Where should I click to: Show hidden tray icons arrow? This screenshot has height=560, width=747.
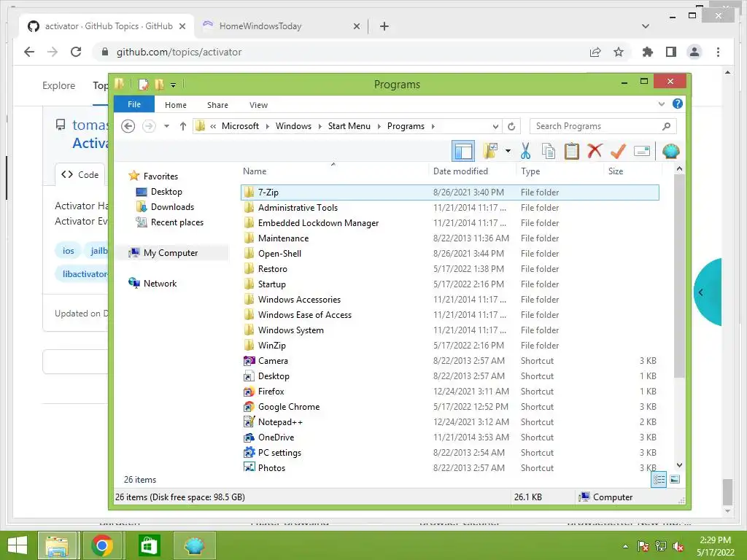[625, 546]
